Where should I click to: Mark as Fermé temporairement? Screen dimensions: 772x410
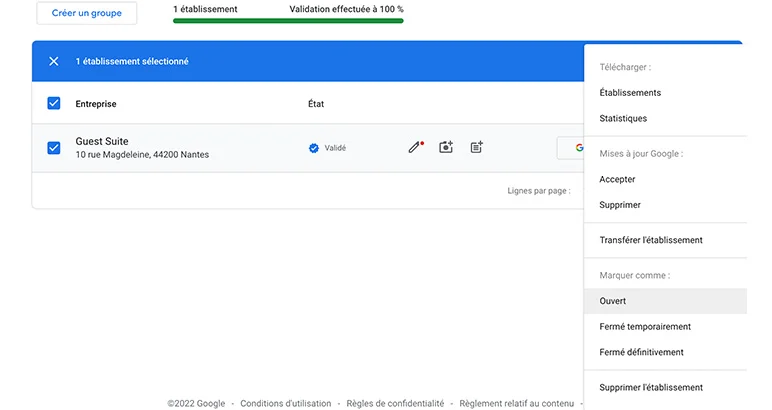click(x=645, y=327)
